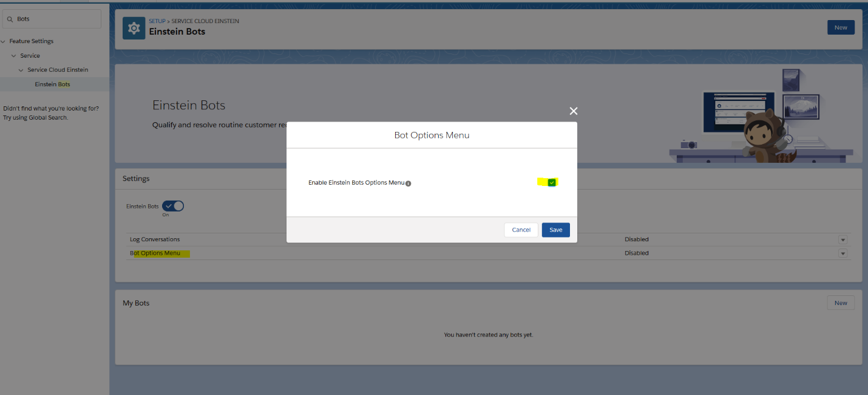868x395 pixels.
Task: Click the New button in My Bots section
Action: click(841, 303)
